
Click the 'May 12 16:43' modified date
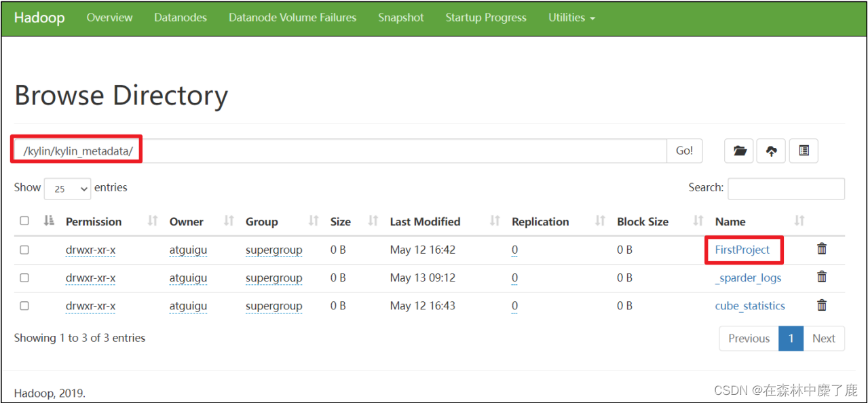tap(423, 306)
